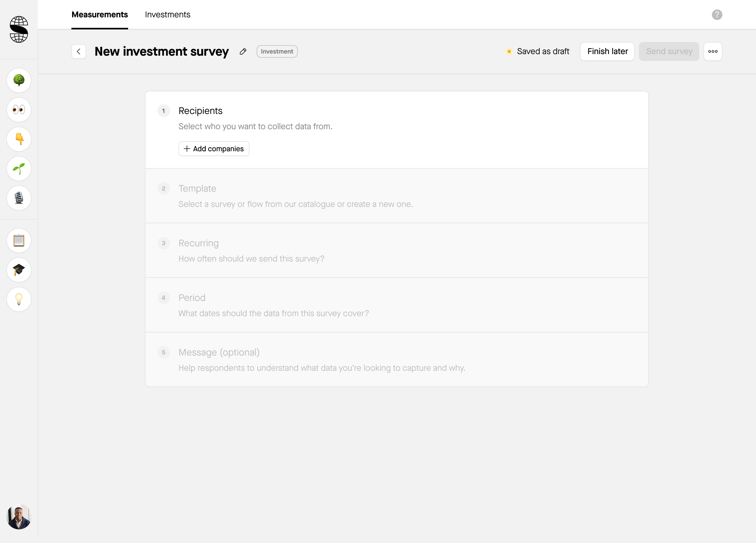
Task: Click the pencil edit title icon
Action: point(243,51)
